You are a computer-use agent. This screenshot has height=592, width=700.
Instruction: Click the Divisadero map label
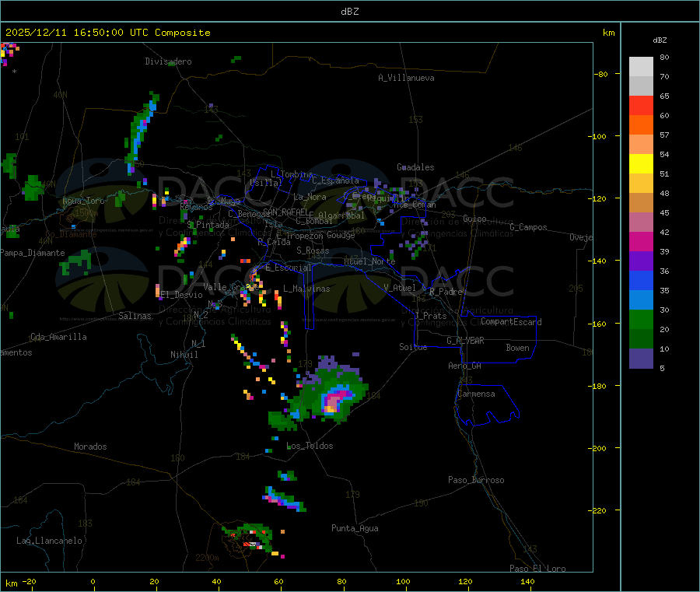coord(168,61)
